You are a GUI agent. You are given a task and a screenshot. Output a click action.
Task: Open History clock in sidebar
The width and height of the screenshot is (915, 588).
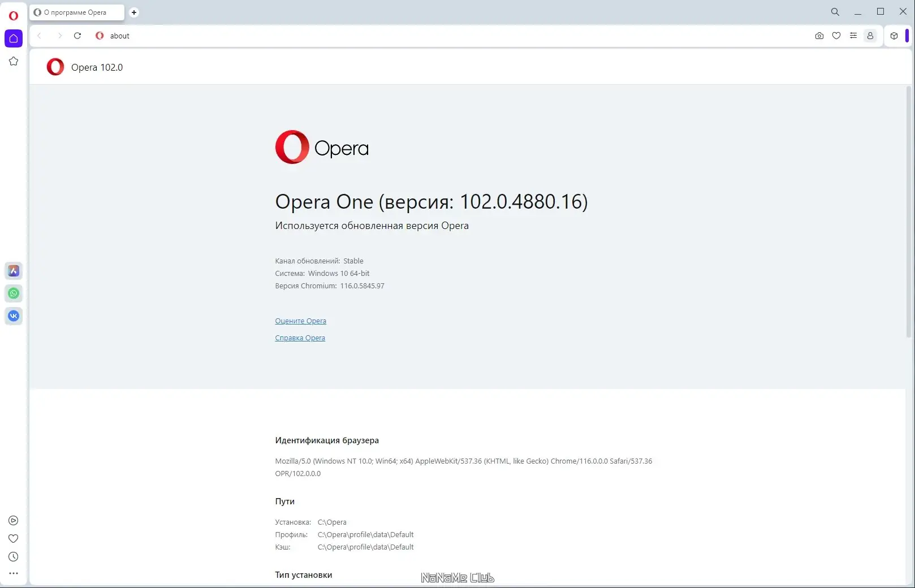pos(14,557)
